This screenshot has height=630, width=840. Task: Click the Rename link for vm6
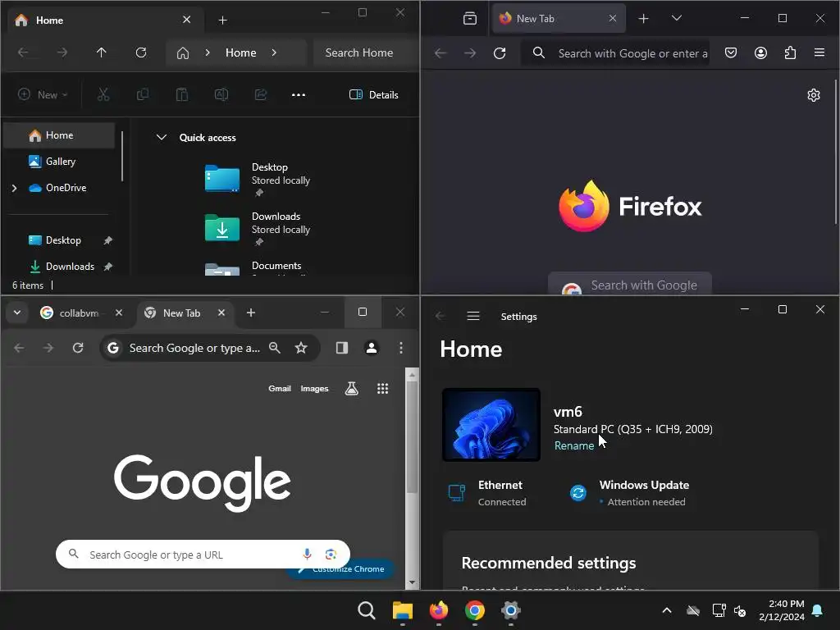tap(573, 445)
